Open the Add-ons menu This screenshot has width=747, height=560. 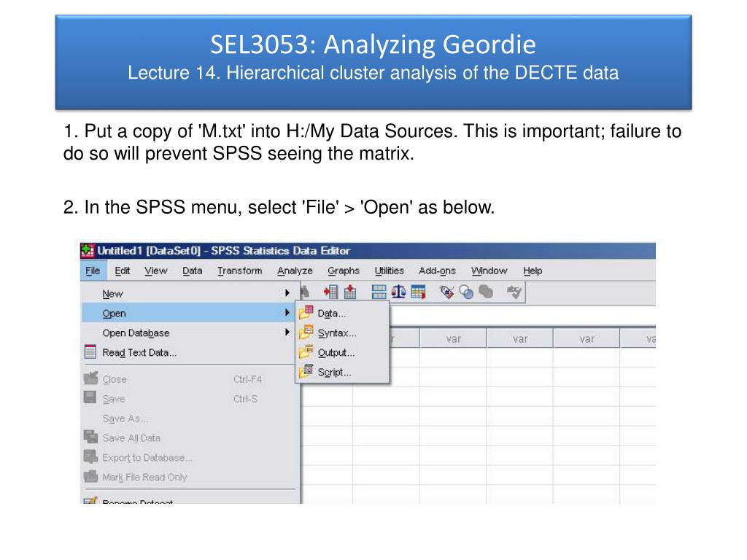(x=438, y=271)
